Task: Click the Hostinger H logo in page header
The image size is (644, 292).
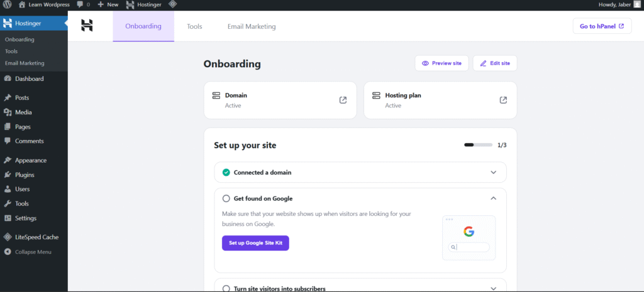Action: point(87,25)
